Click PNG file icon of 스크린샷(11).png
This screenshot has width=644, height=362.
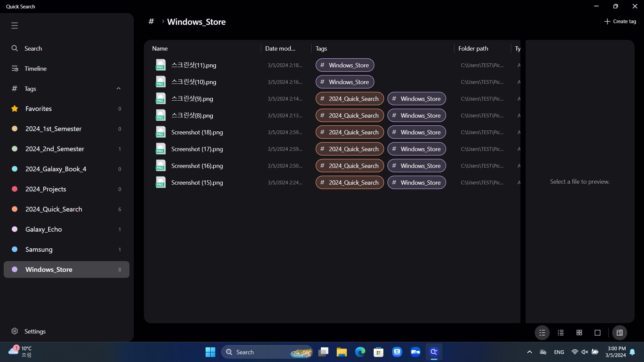click(x=161, y=65)
